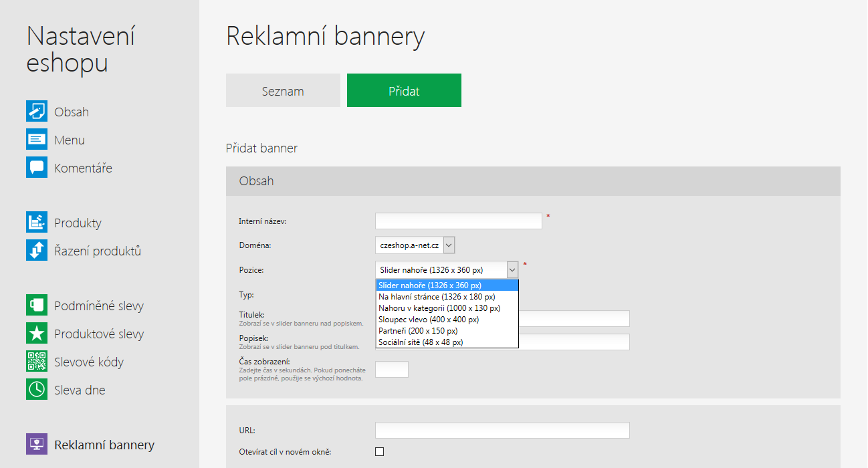Click the Řazení produktů arrows icon

37,250
